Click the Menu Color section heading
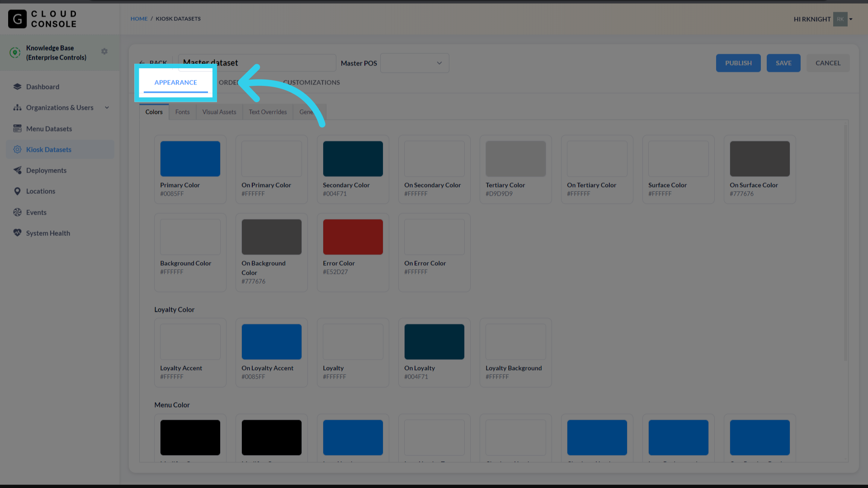The image size is (868, 488). [172, 405]
